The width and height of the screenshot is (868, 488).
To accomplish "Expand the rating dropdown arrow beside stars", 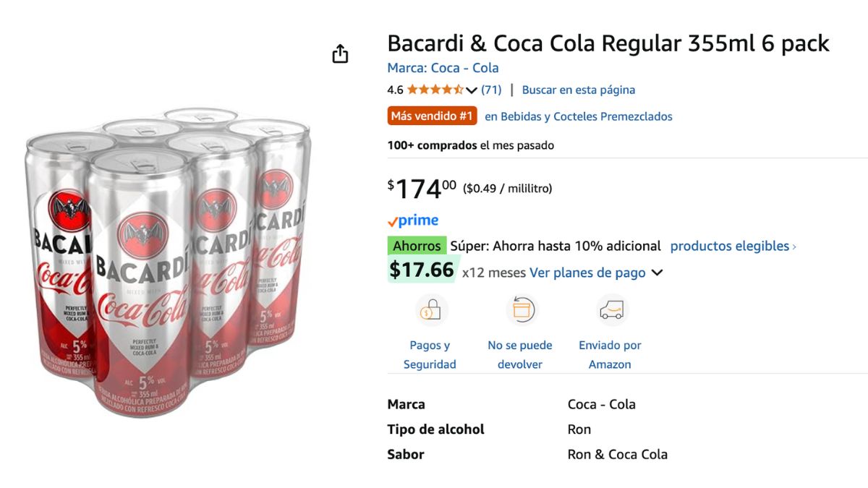I will point(472,90).
